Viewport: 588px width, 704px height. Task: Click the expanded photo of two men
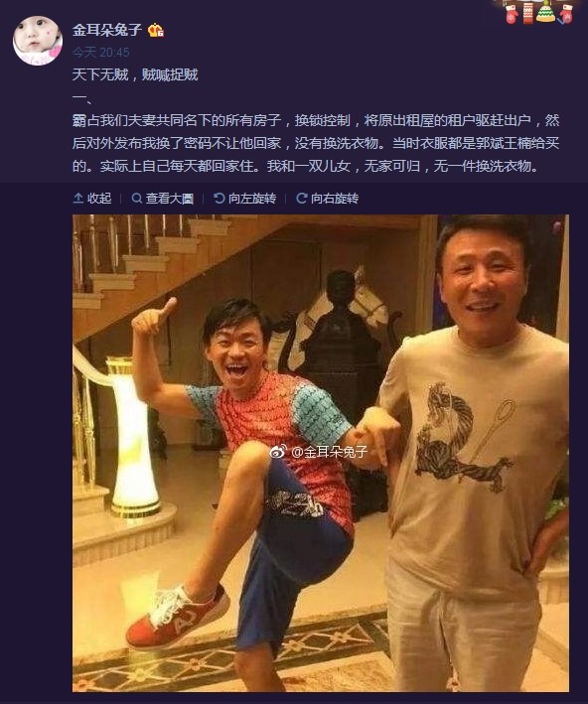[321, 453]
